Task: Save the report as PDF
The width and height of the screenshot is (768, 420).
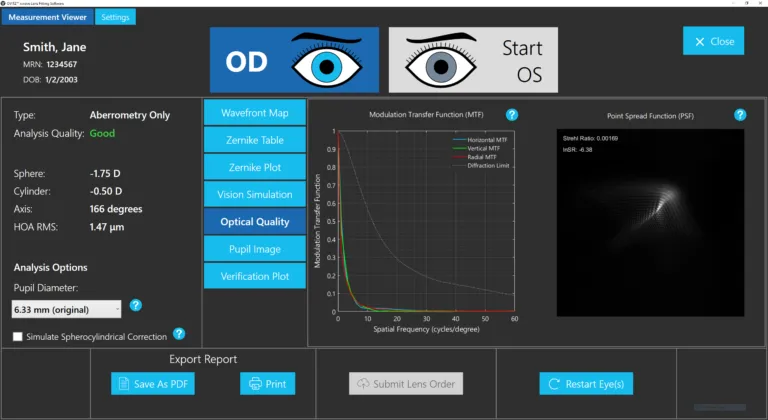Action: tap(153, 383)
